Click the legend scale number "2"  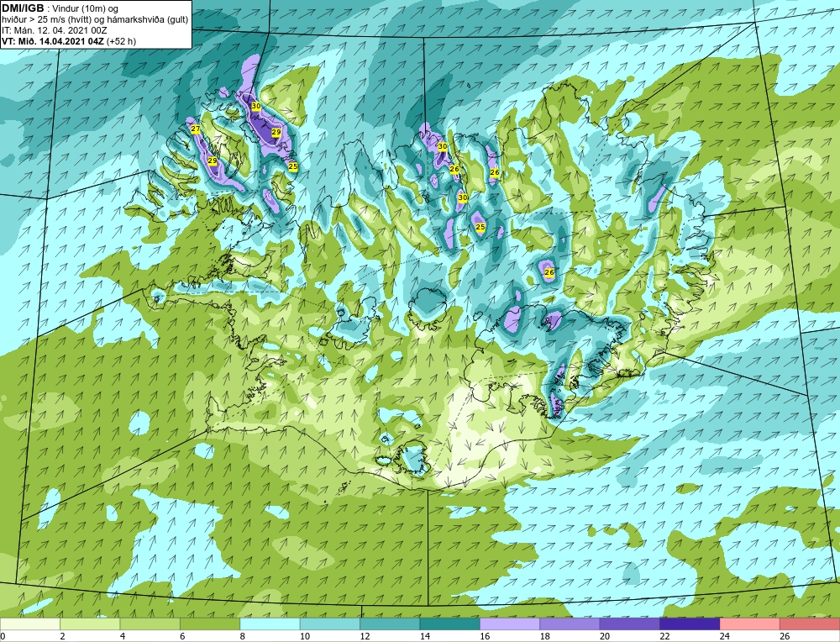pos(63,637)
